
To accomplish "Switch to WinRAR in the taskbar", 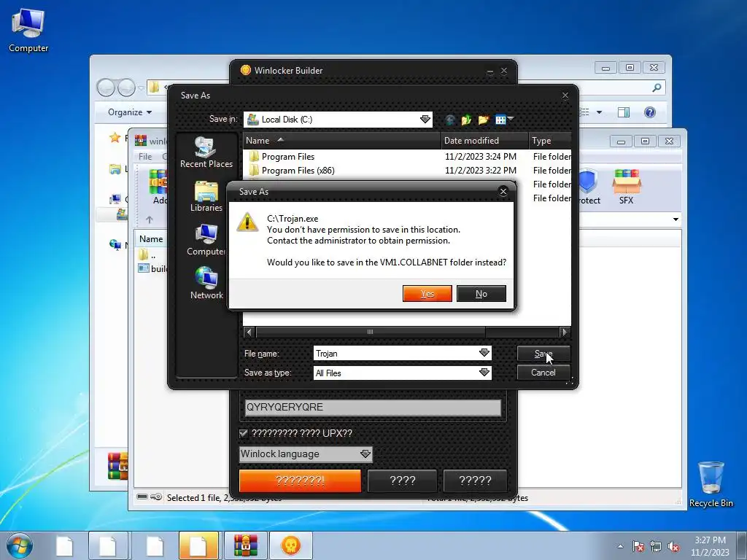I will [246, 545].
